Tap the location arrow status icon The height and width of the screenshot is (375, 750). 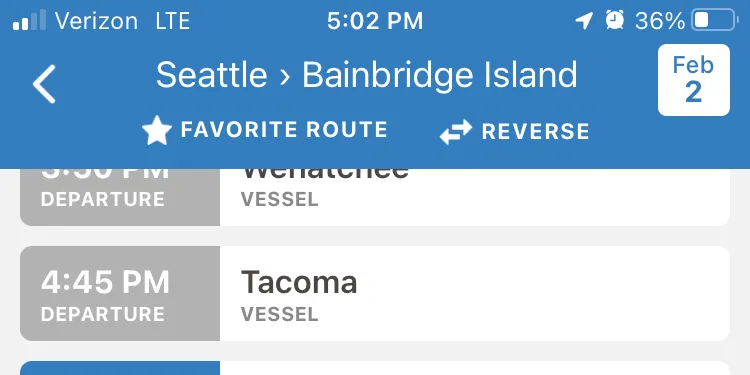pyautogui.click(x=584, y=21)
